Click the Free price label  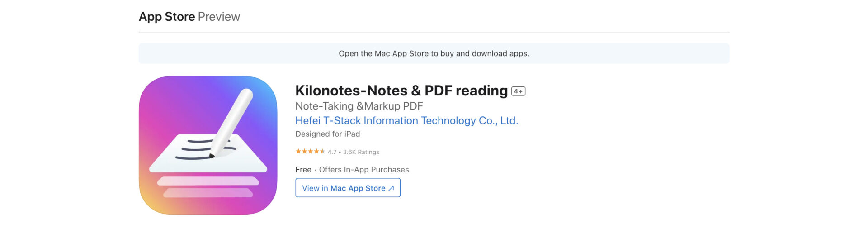point(303,170)
